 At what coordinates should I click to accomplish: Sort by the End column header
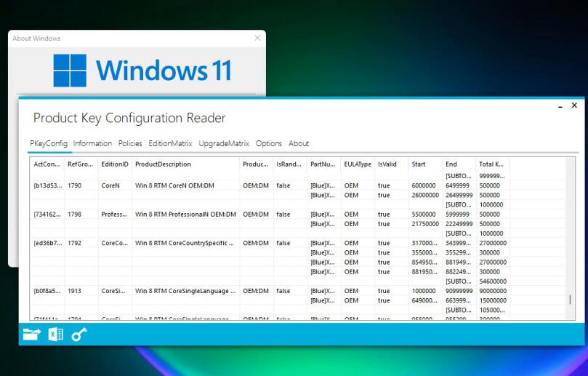[x=459, y=164]
